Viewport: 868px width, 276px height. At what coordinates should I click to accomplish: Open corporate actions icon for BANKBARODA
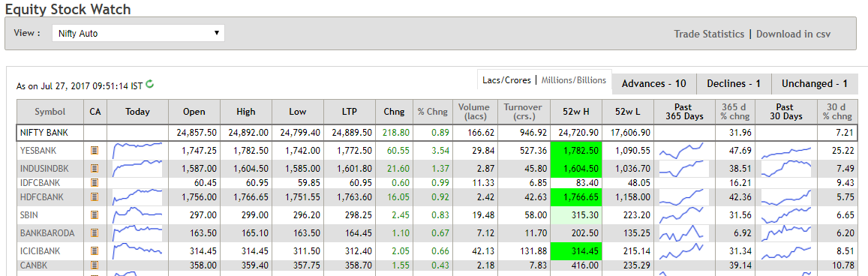(x=95, y=232)
